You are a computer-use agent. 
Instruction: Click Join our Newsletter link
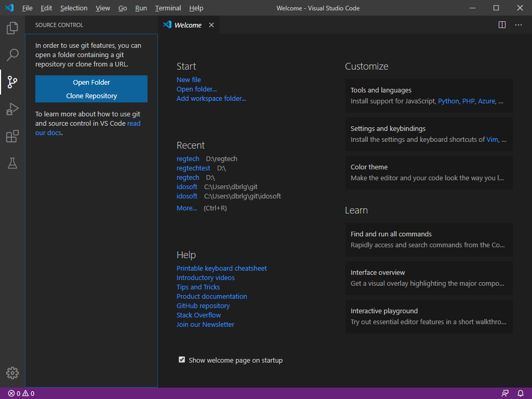205,324
